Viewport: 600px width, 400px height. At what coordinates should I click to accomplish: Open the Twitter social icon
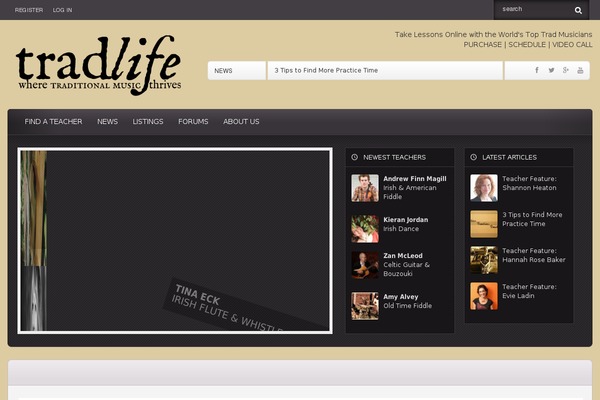point(551,70)
